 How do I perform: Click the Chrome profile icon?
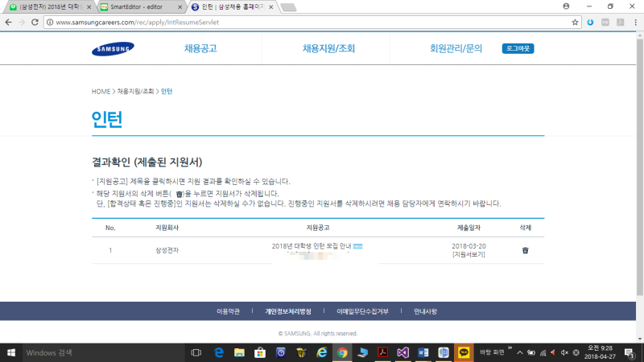(566, 6)
